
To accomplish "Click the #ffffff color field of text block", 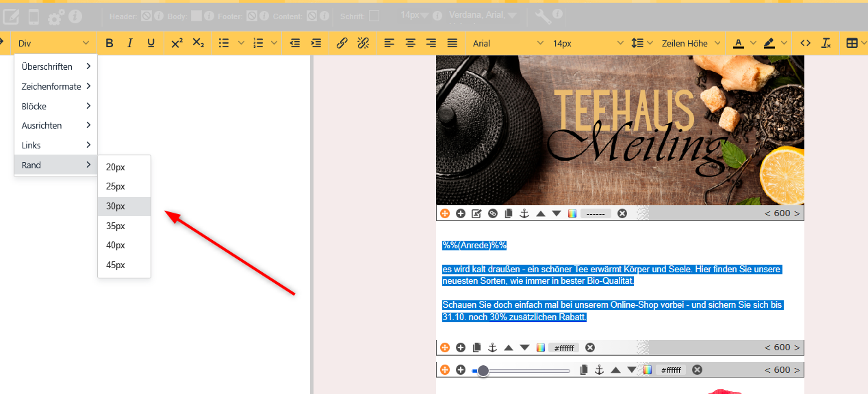I will (563, 347).
